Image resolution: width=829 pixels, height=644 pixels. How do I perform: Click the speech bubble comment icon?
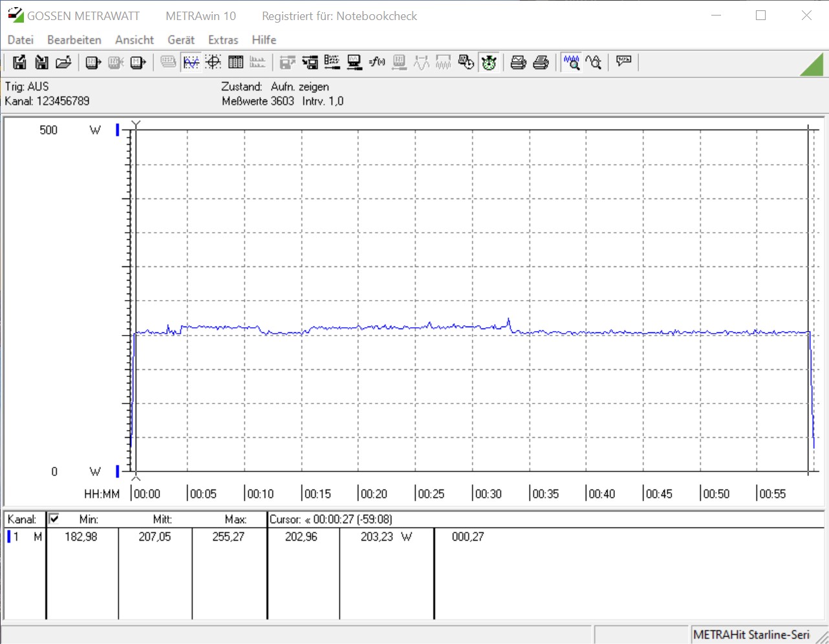pyautogui.click(x=623, y=62)
